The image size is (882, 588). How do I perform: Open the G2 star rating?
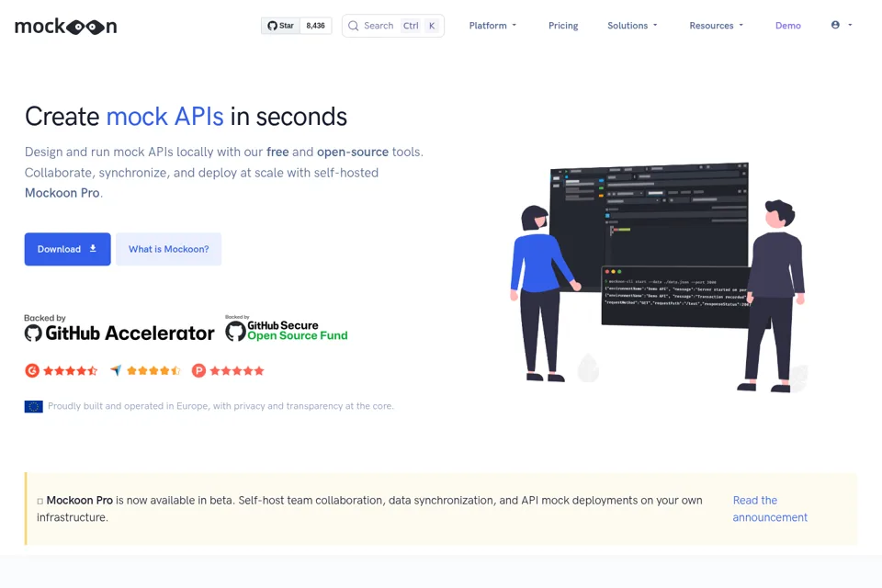[62, 371]
